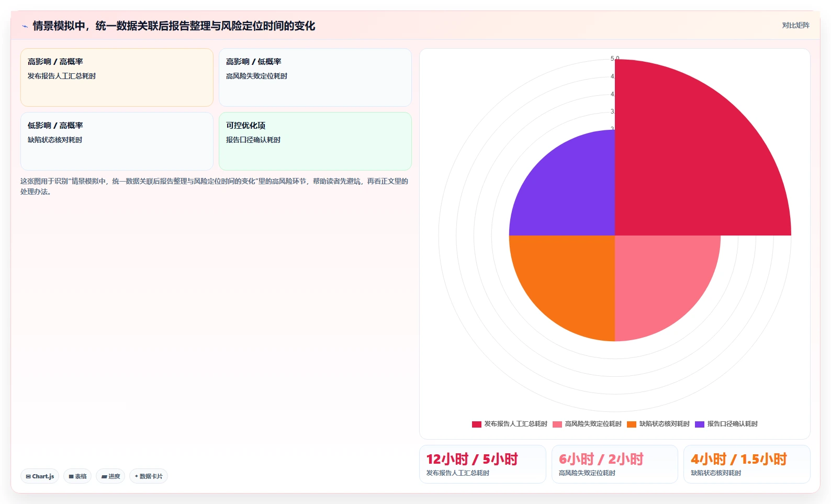Click the 表格 tag
This screenshot has height=504, width=831.
77,476
